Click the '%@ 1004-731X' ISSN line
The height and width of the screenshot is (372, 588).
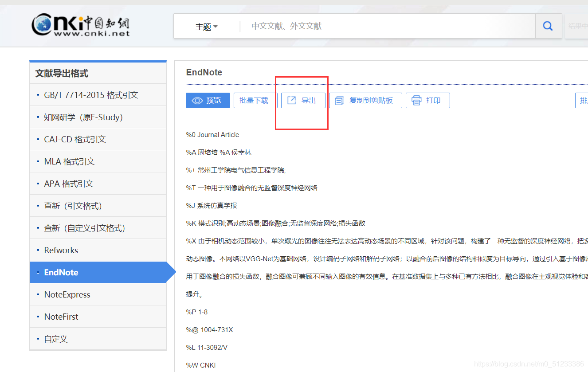coord(209,330)
